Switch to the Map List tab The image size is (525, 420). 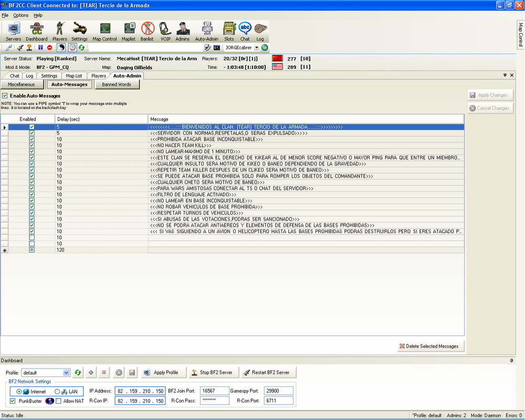[x=73, y=76]
